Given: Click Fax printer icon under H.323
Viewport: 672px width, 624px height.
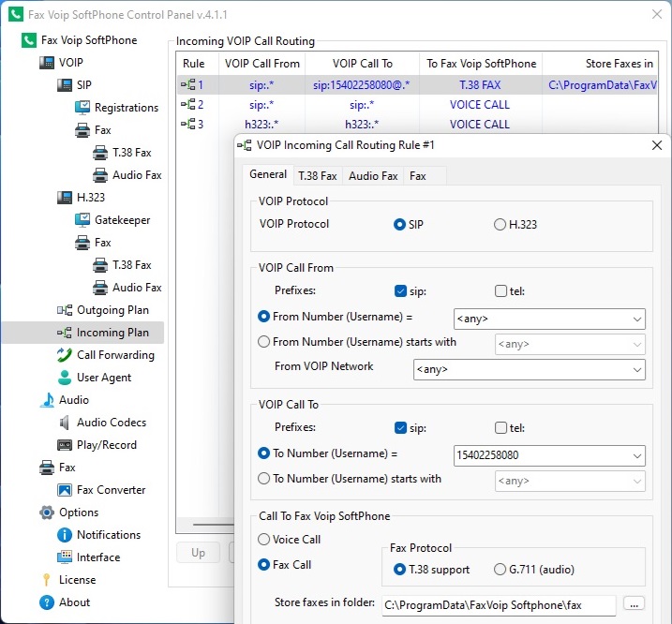Looking at the screenshot, I should (x=82, y=243).
